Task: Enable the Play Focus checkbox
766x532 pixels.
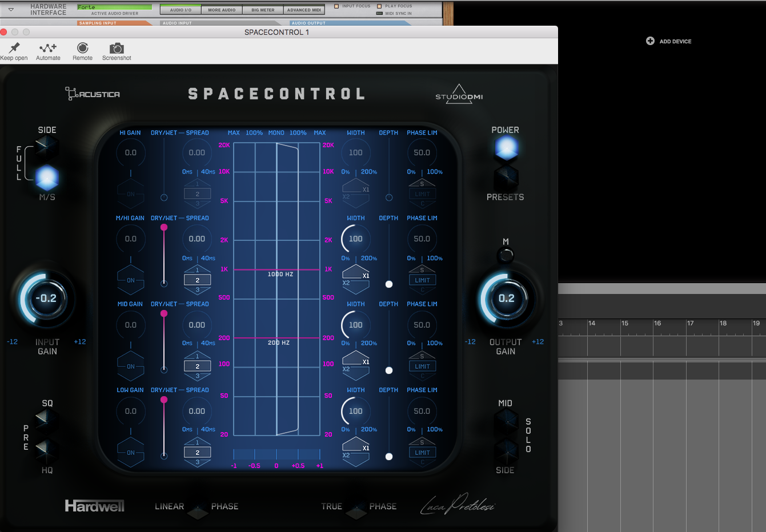Action: (379, 6)
